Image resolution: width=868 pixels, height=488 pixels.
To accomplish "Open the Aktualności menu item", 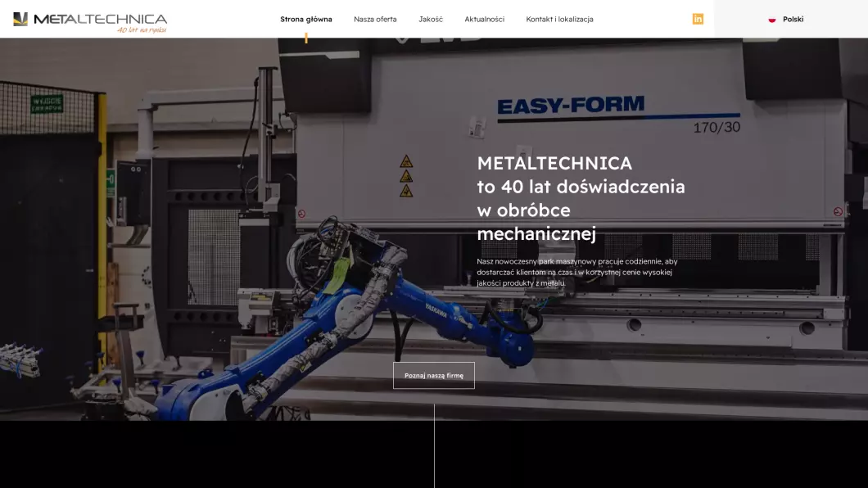I will pos(485,20).
